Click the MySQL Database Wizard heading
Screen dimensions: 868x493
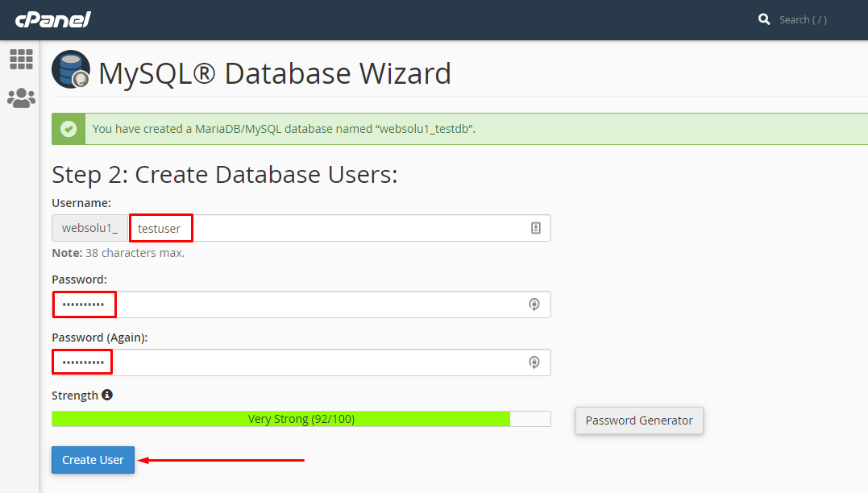tap(274, 73)
